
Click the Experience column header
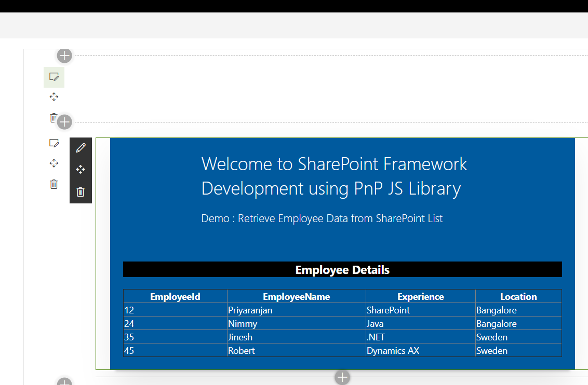pos(420,296)
